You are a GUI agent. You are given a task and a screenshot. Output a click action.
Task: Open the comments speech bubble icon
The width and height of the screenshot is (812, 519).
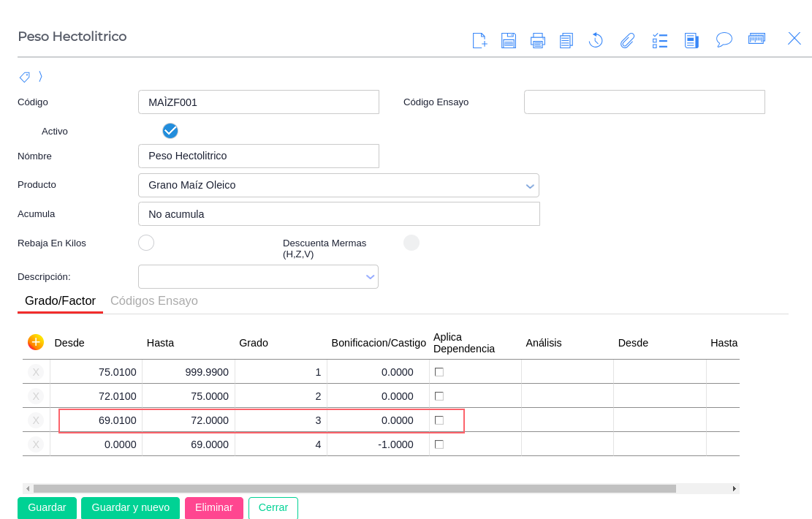point(724,39)
